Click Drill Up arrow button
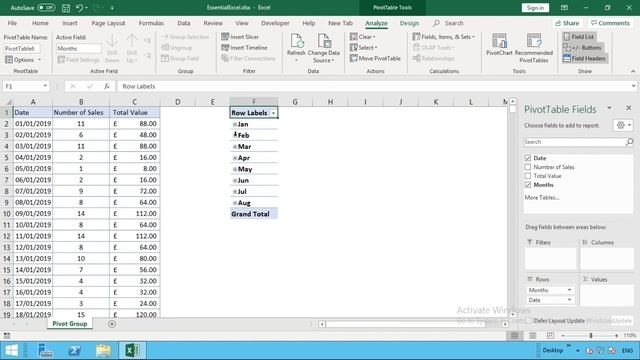Viewport: 640px width, 360px height. [131, 49]
